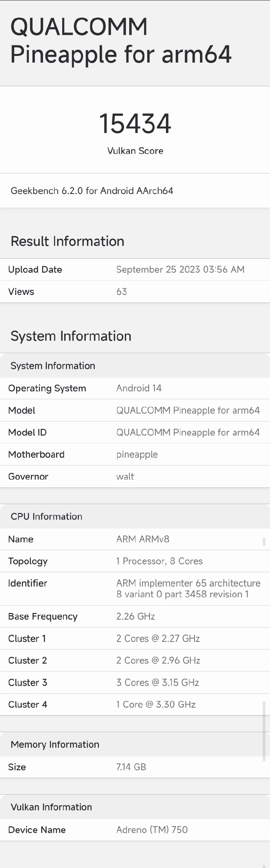
Task: Click the 15434 Vulkan score number
Action: [x=135, y=124]
